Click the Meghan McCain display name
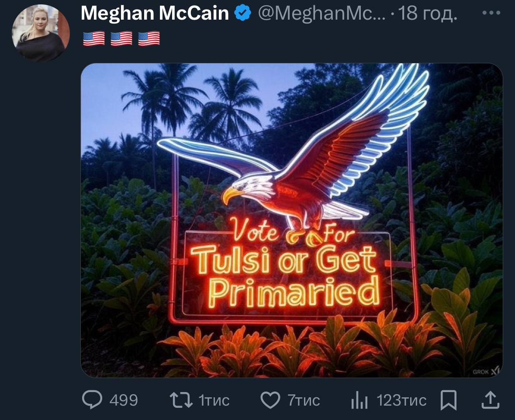Screen dimensions: 515x420 click(155, 14)
